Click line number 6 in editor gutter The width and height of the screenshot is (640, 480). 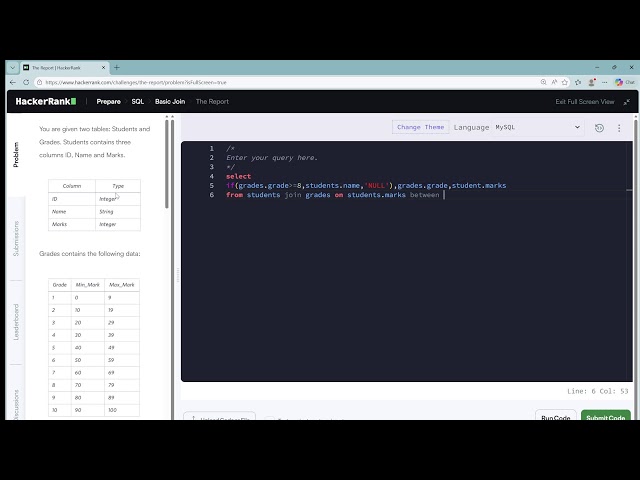211,195
